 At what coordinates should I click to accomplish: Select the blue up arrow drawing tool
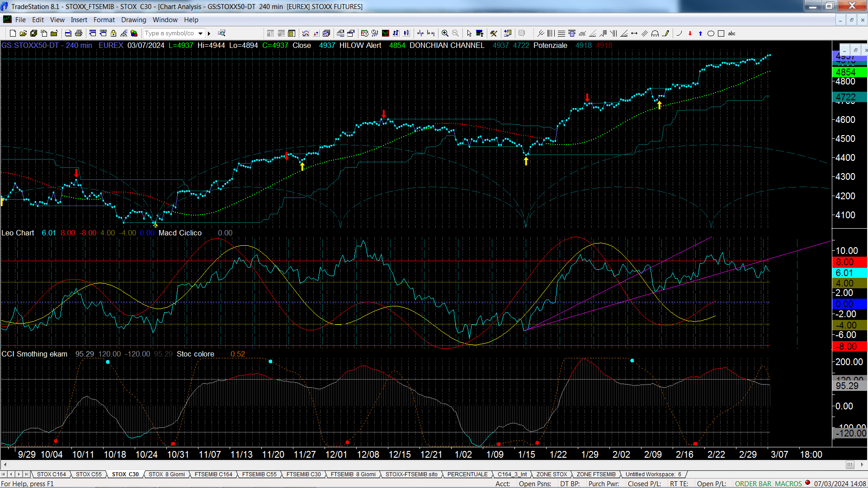tap(700, 33)
